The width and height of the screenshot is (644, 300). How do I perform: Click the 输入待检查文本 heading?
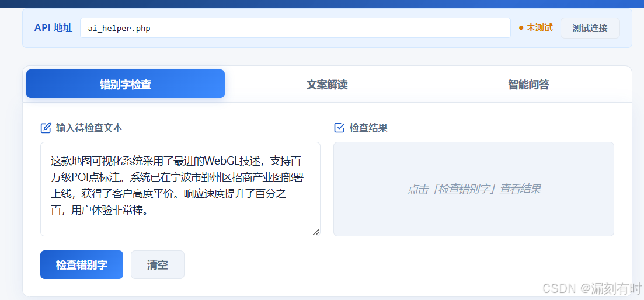(89, 128)
